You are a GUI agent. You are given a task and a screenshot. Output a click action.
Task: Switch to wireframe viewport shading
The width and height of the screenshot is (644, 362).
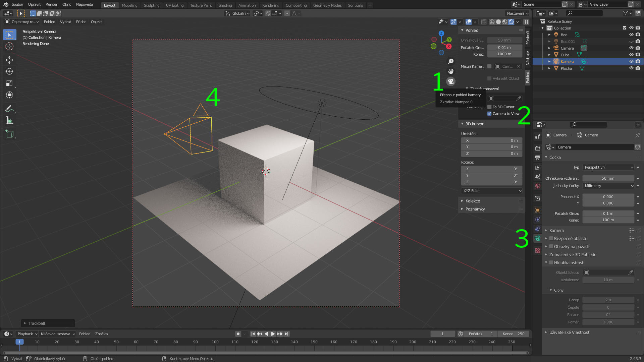point(492,22)
